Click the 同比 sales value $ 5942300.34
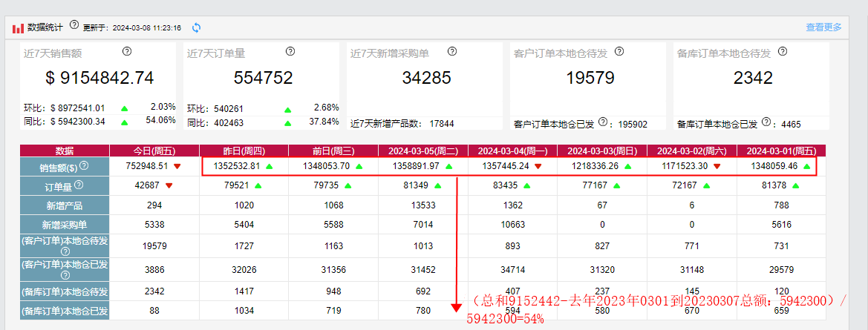The height and width of the screenshot is (330, 868). tap(77, 121)
